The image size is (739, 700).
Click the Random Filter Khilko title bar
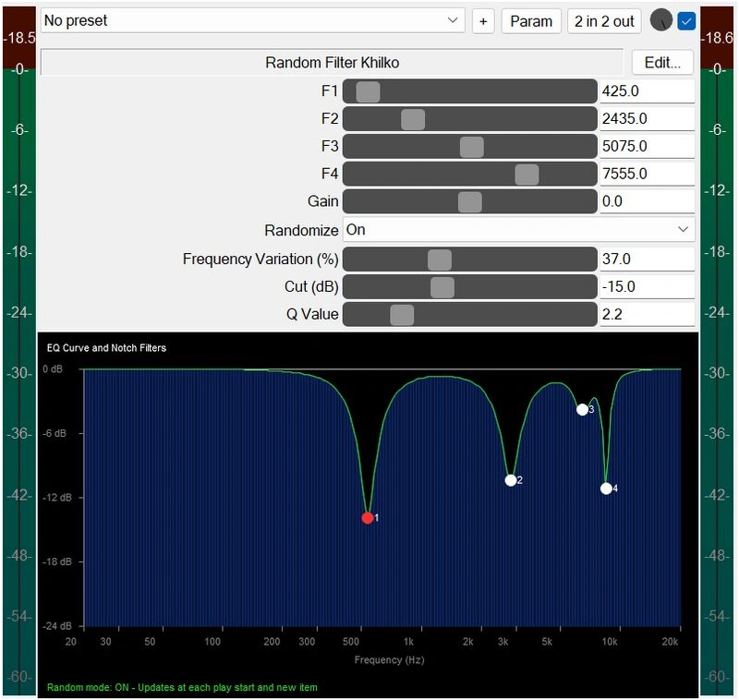(333, 62)
